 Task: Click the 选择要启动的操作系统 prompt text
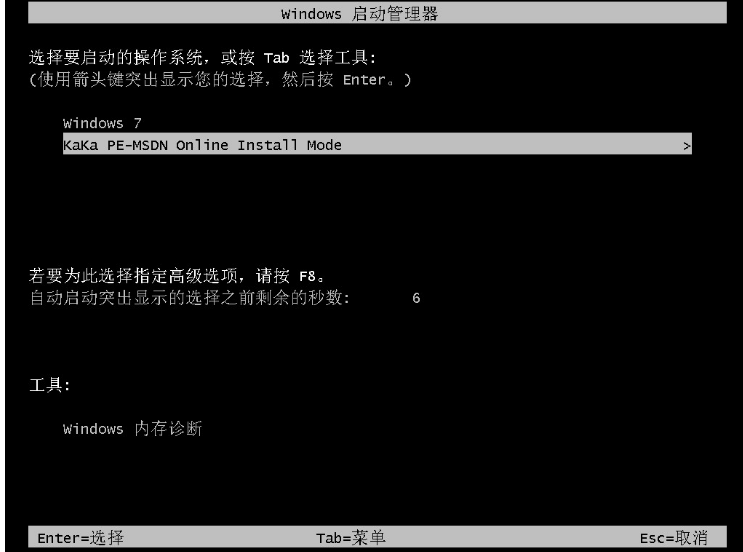click(x=116, y=58)
